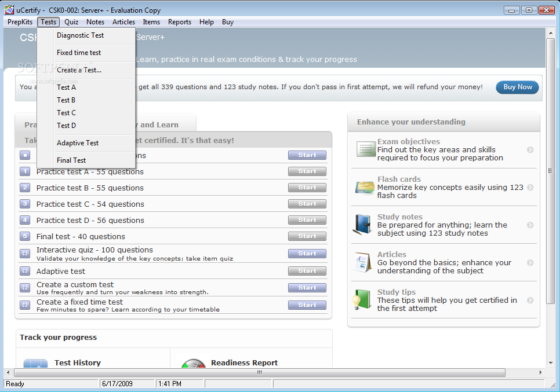Click the vertical scrollbar up arrow
This screenshot has width=560, height=392.
point(550,33)
